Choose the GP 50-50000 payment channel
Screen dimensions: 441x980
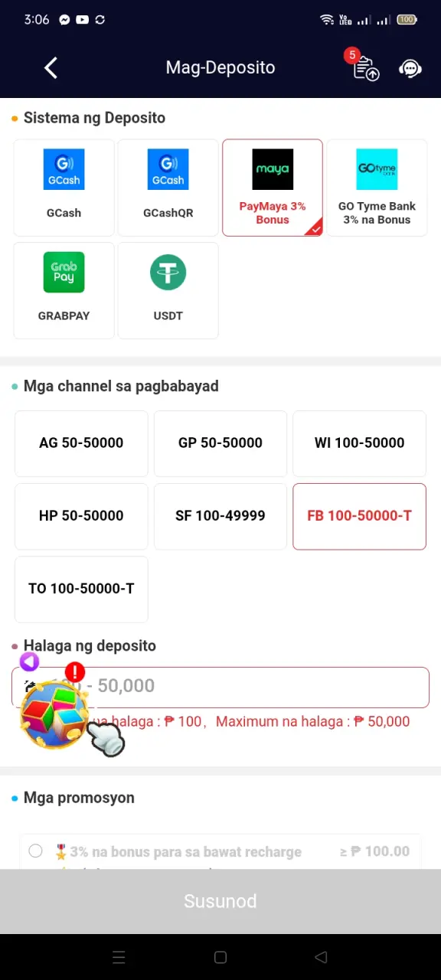[220, 443]
